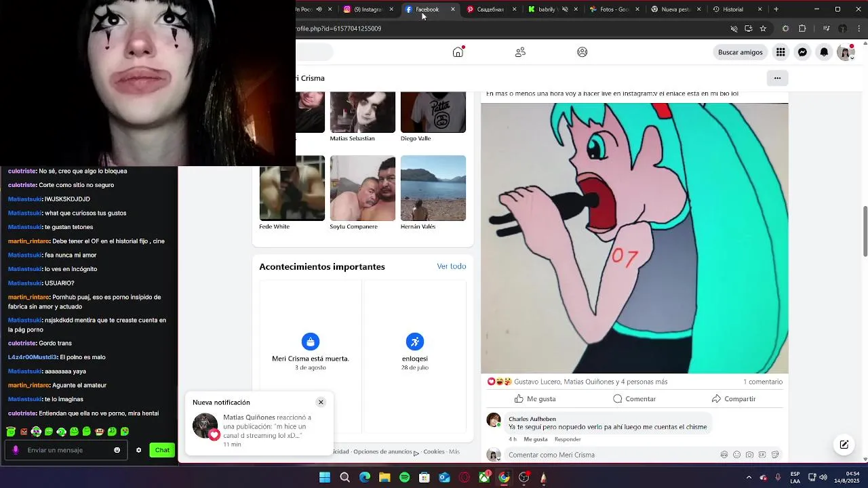
Task: Open File Explorer from the taskbar
Action: (x=384, y=478)
